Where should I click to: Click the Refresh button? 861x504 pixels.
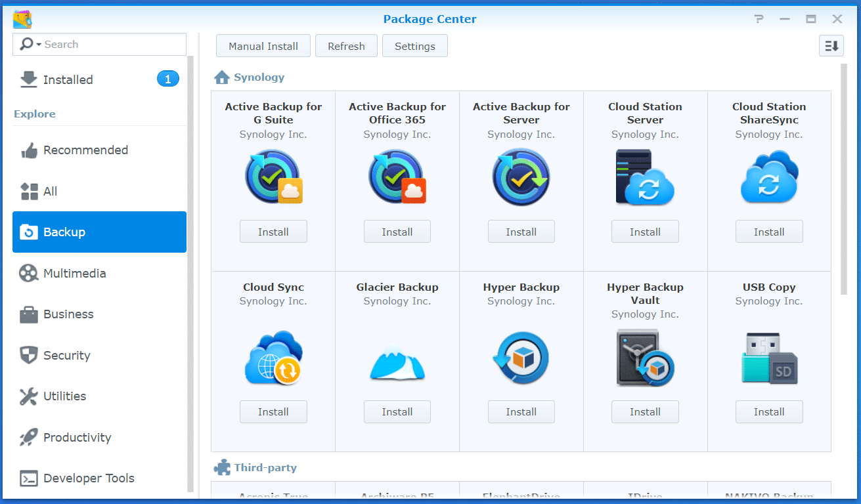(x=346, y=47)
